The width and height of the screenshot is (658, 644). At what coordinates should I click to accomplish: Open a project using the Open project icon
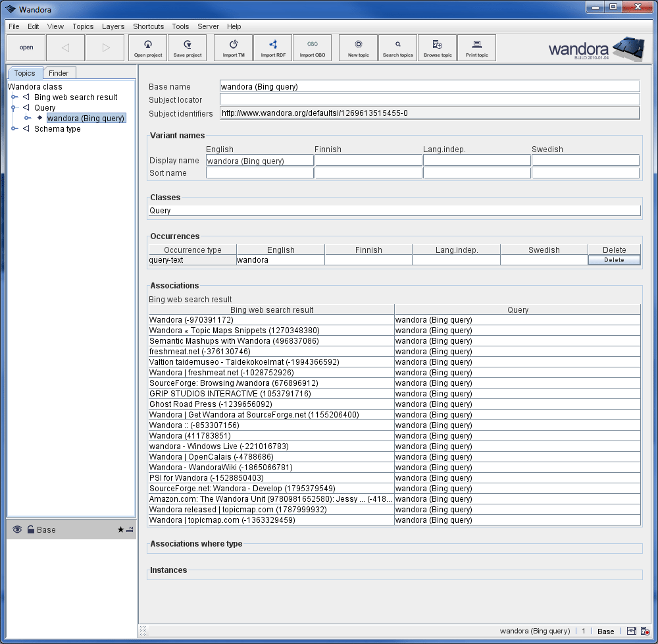147,47
